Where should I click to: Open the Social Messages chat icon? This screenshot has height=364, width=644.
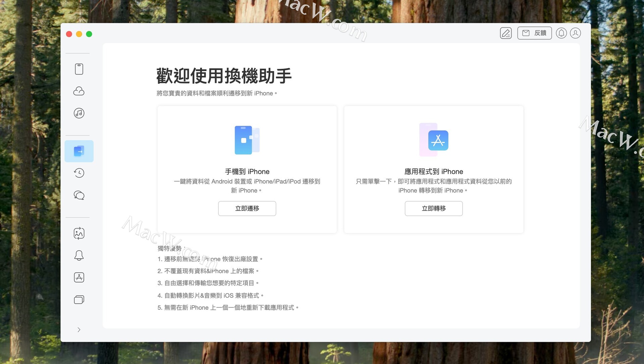(79, 195)
